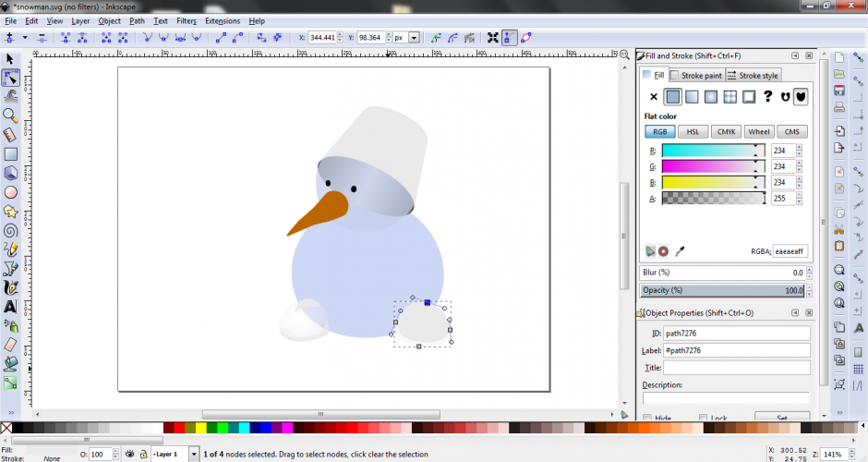868x462 pixels.
Task: Activate the Text tool
Action: [x=11, y=306]
